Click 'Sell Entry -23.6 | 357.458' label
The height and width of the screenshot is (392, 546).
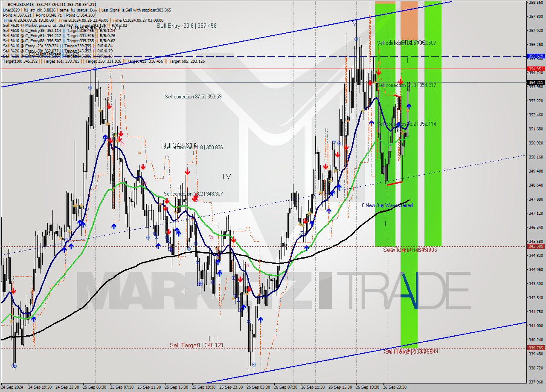[x=186, y=26]
